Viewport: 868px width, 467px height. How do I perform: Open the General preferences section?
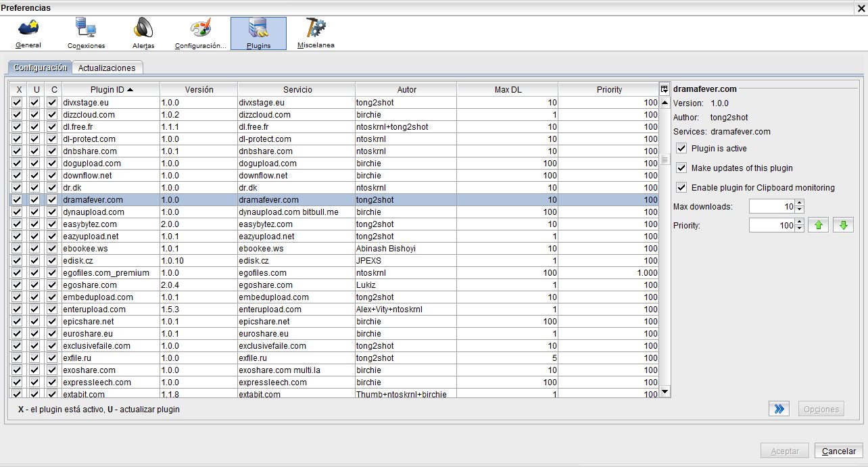[x=28, y=33]
